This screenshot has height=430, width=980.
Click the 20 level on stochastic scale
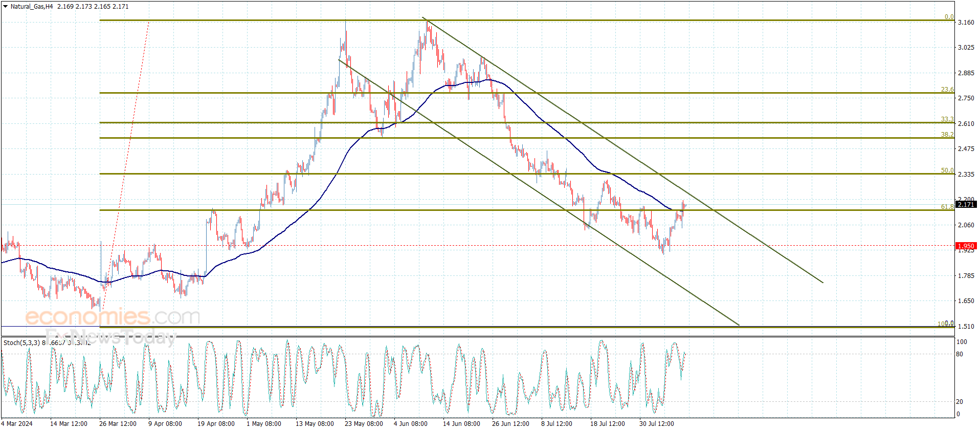960,402
